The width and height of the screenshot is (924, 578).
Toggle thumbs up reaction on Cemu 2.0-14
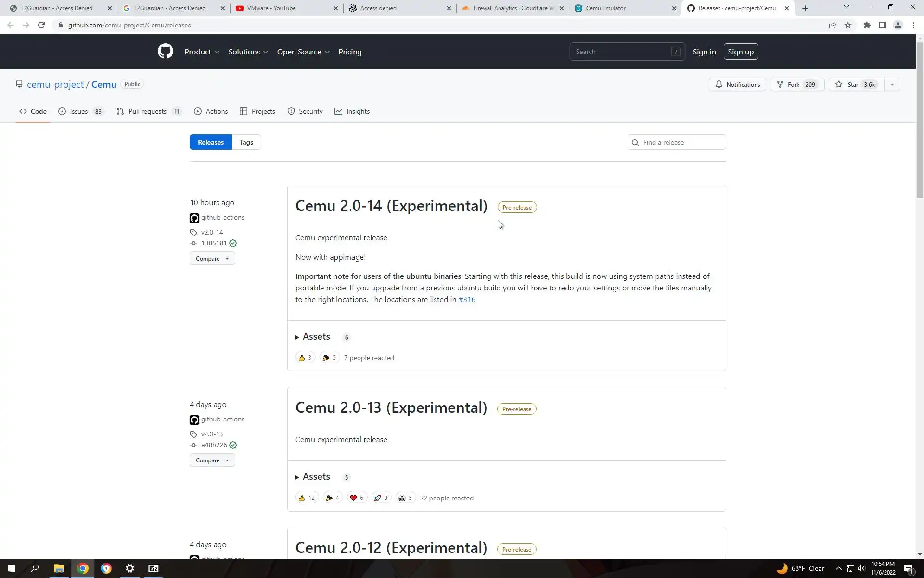pyautogui.click(x=305, y=358)
